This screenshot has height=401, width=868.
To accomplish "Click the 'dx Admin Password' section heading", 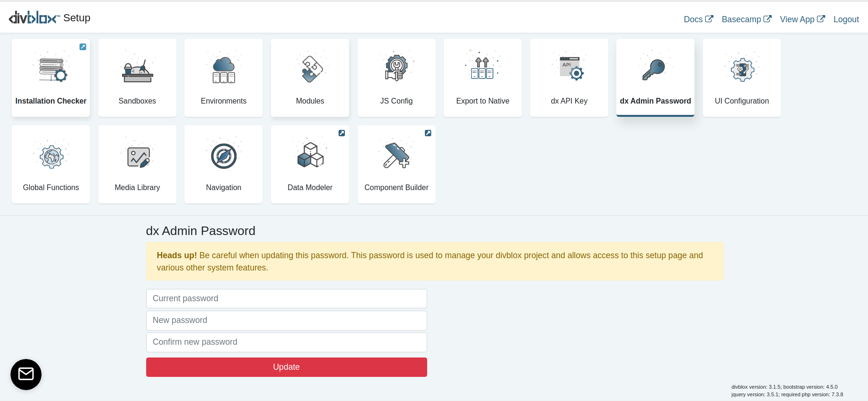I will click(x=201, y=231).
